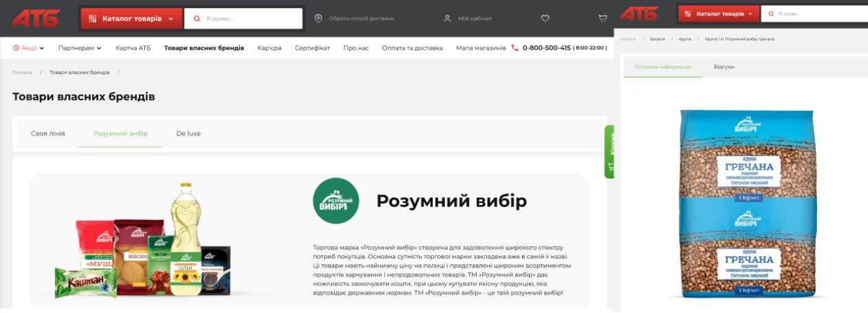
Task: Switch to the Своя лінія tab
Action: (x=48, y=133)
